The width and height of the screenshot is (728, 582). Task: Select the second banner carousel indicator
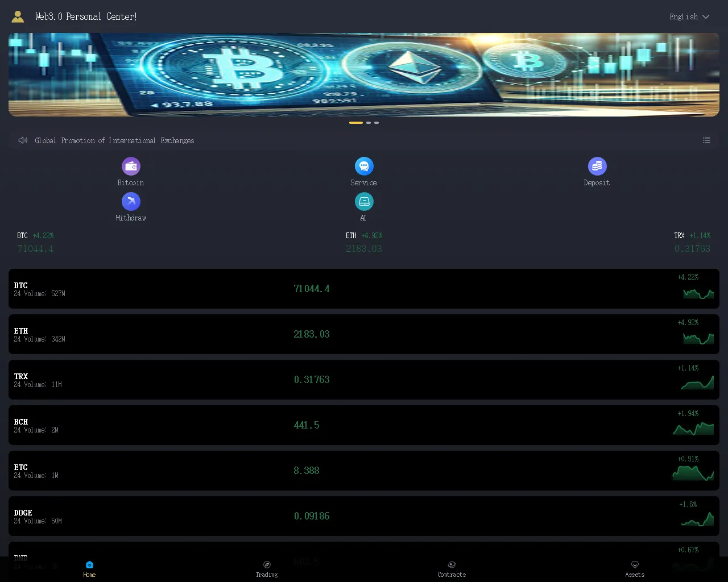click(x=369, y=123)
